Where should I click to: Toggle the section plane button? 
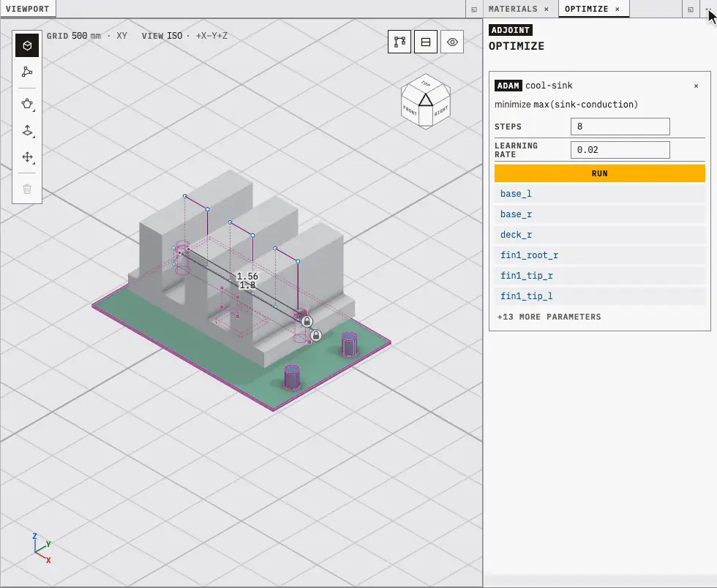tap(426, 42)
